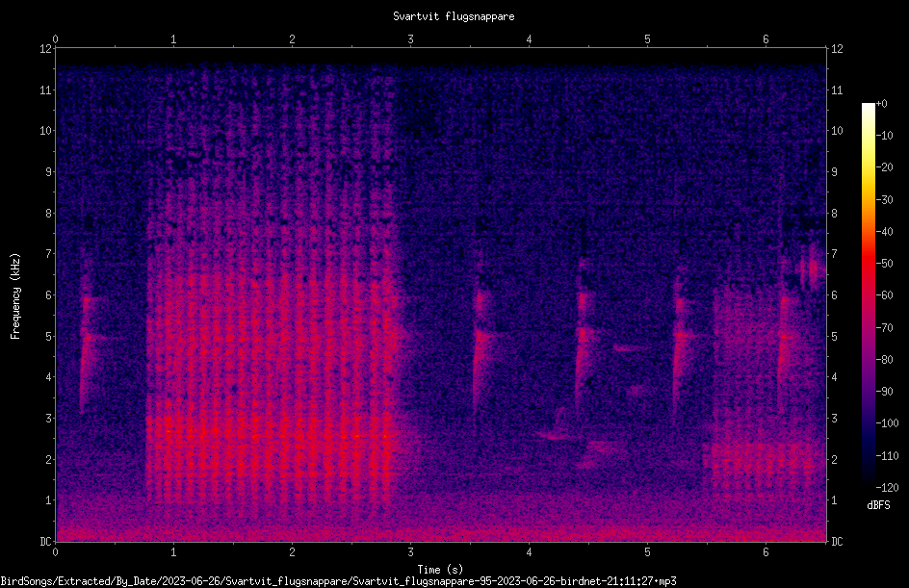
Task: Click the '4' tick on the top time axis
Action: 529,39
